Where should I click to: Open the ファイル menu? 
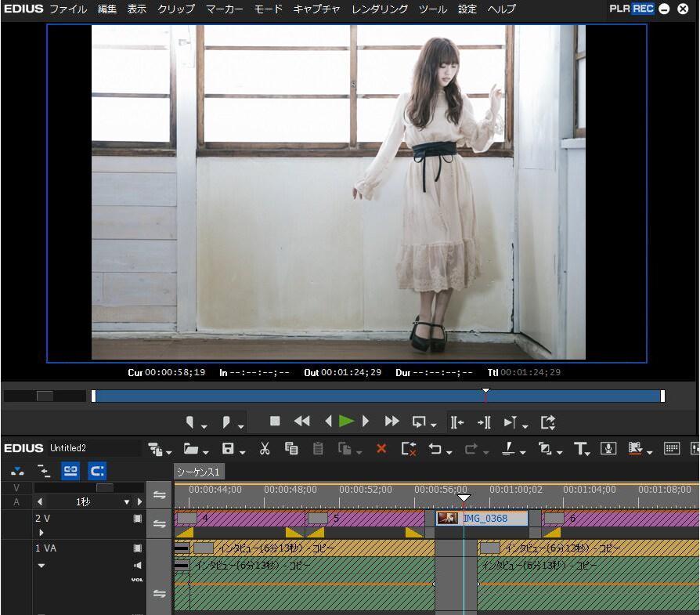click(68, 9)
